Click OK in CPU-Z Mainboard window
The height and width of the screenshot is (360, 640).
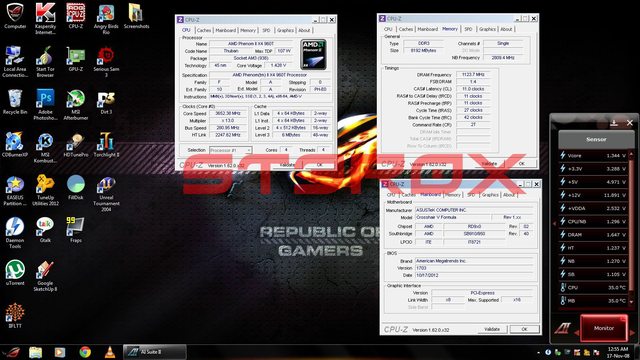coord(524,329)
